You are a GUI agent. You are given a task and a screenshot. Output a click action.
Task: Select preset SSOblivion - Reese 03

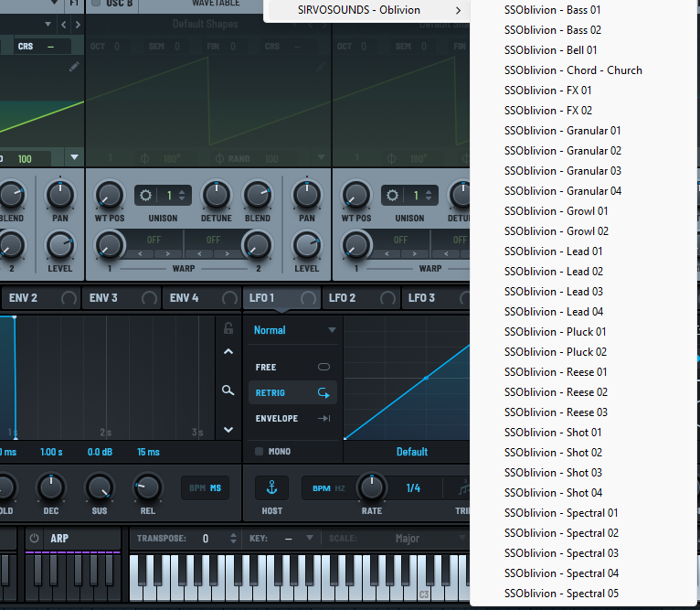click(556, 412)
